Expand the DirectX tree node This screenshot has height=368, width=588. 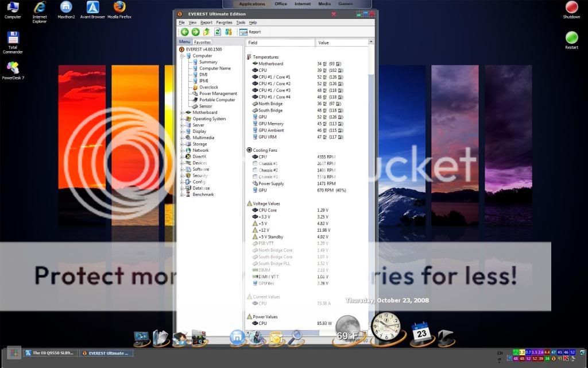(x=182, y=156)
